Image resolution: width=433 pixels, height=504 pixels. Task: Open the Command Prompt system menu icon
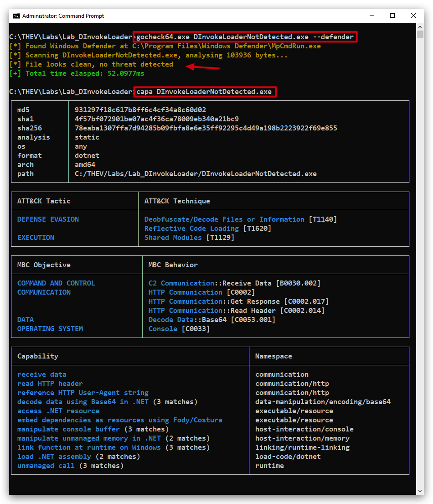pyautogui.click(x=16, y=16)
